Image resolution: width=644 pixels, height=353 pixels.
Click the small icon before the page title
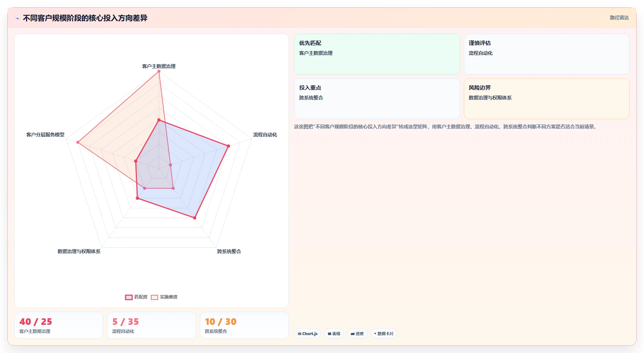coord(17,18)
